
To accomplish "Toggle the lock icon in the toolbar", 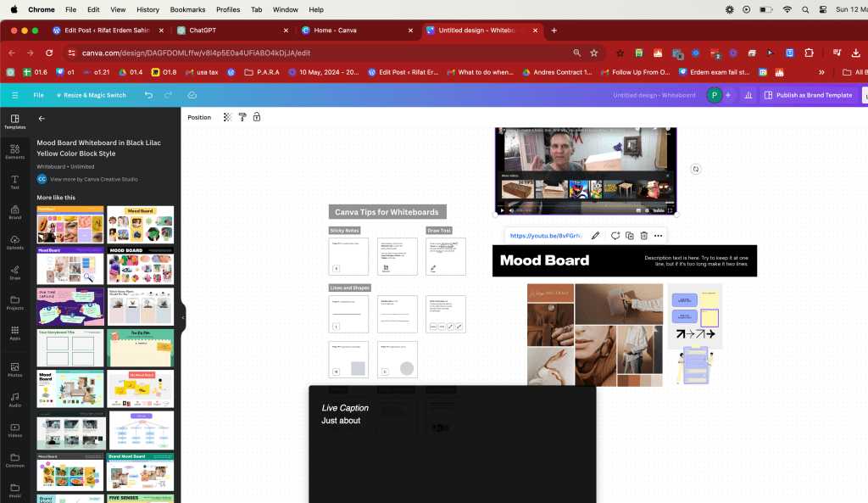I will [x=257, y=117].
